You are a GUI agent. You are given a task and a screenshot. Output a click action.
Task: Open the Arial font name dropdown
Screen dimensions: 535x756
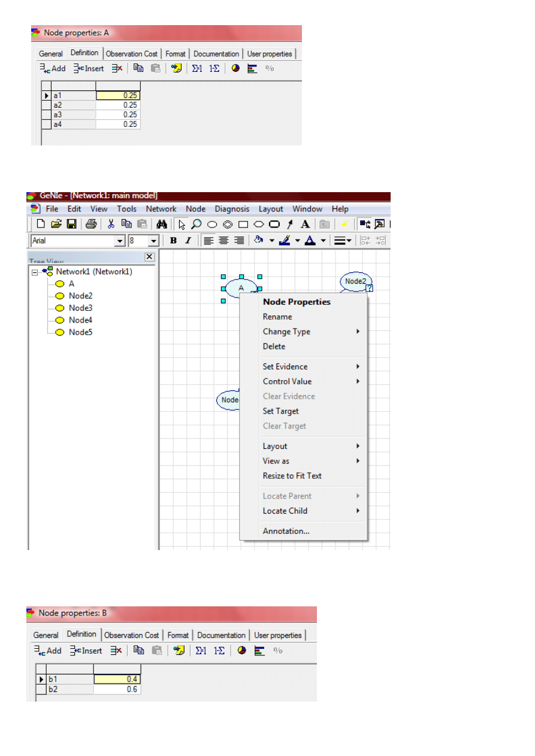[120, 241]
